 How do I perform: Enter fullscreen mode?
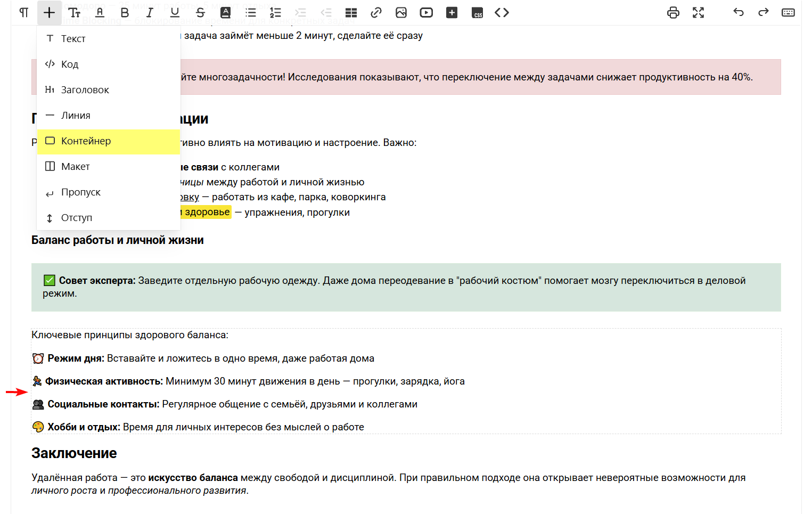pos(698,13)
